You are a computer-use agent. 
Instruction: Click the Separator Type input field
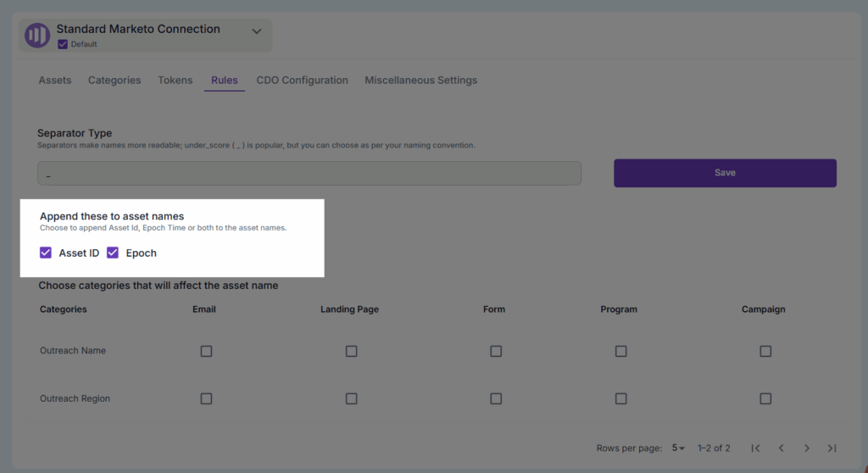click(309, 173)
